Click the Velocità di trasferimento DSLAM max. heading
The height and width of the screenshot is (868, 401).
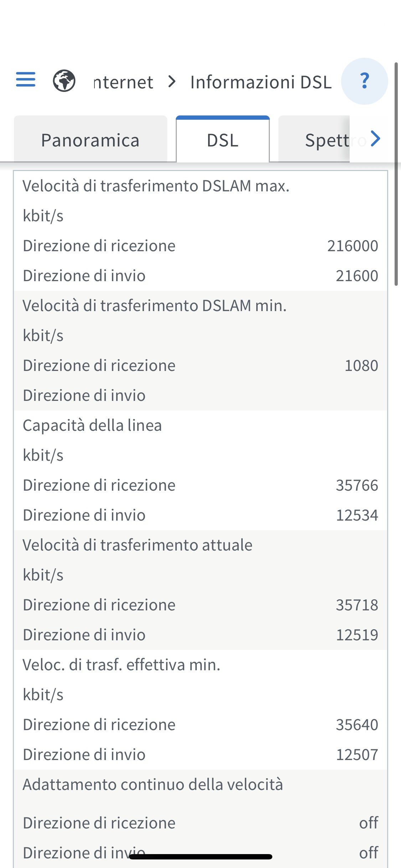click(x=156, y=186)
